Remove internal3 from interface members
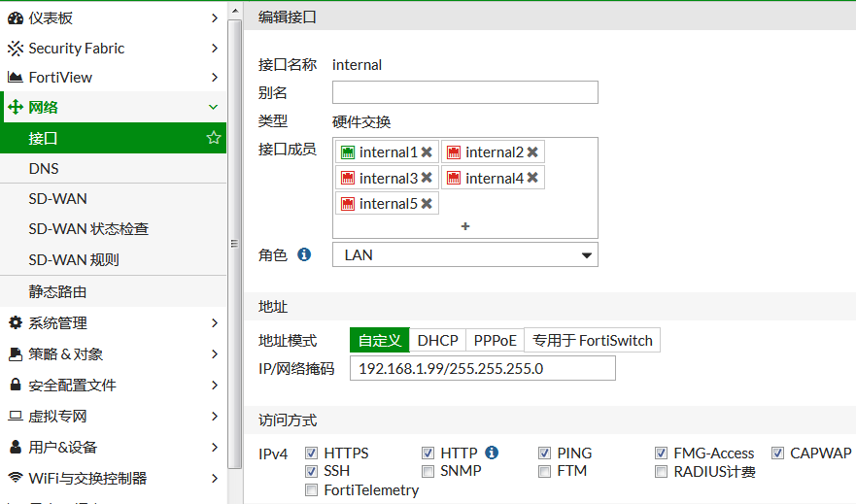Image resolution: width=856 pixels, height=504 pixels. click(427, 178)
